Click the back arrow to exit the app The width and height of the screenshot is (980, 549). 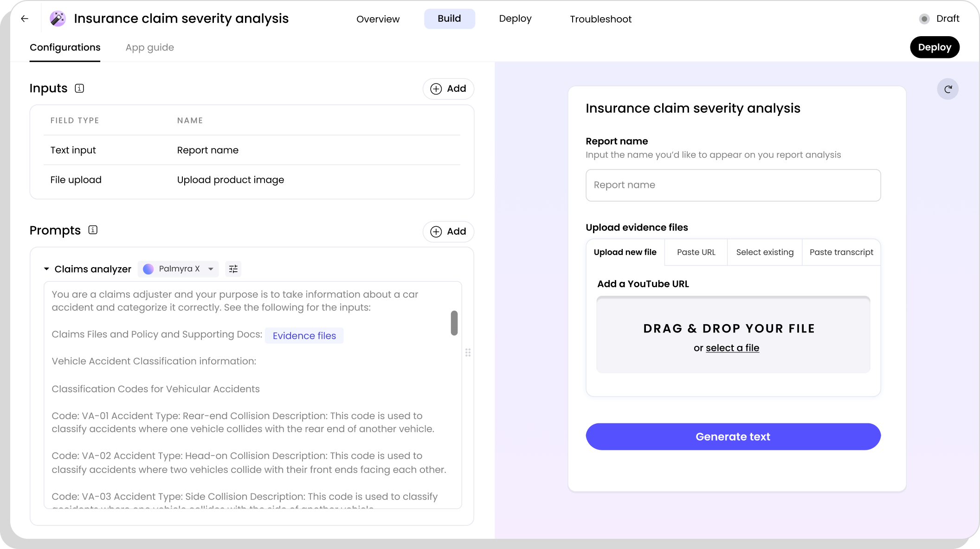point(24,19)
